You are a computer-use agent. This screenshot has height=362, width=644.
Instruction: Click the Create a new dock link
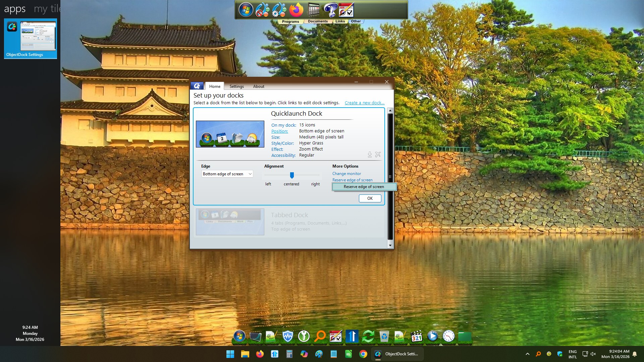click(364, 103)
